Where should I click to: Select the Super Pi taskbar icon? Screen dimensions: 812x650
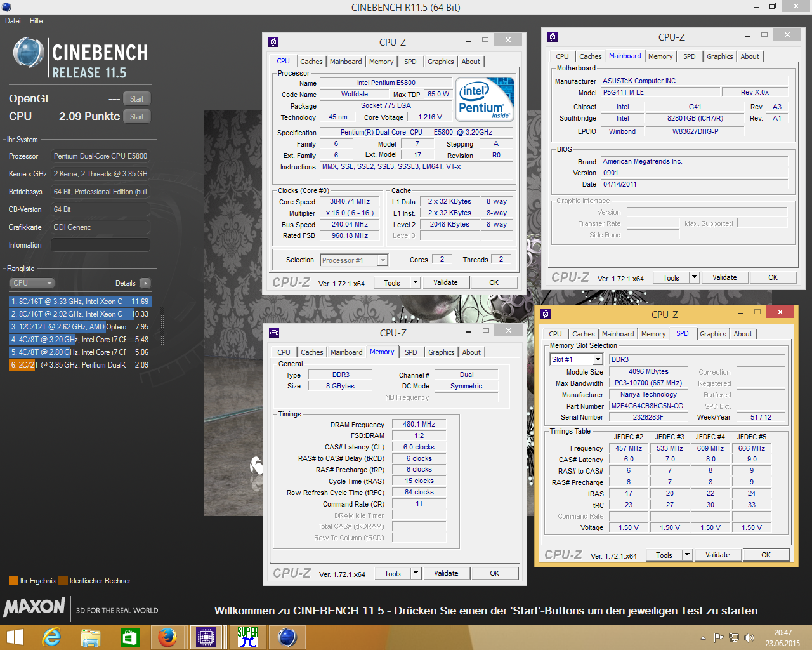pos(248,637)
